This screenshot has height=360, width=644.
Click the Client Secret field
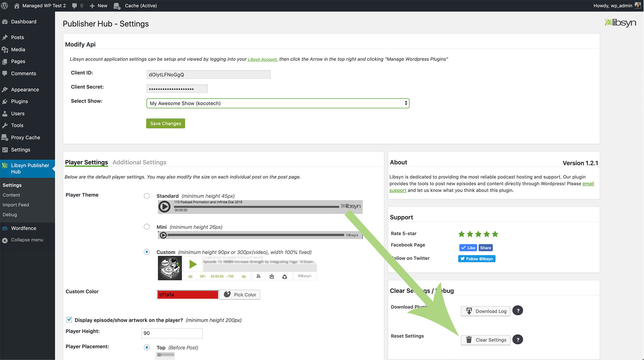click(x=177, y=88)
